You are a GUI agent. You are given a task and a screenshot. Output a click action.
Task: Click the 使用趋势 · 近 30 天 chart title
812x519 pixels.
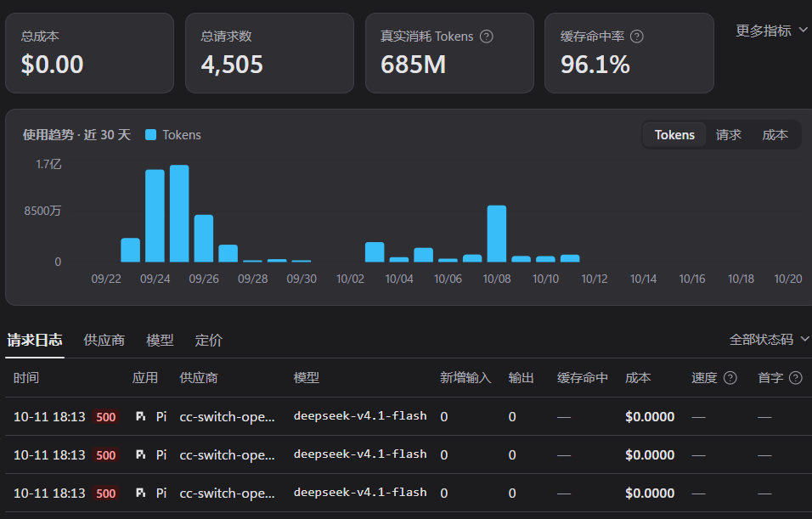tap(76, 135)
